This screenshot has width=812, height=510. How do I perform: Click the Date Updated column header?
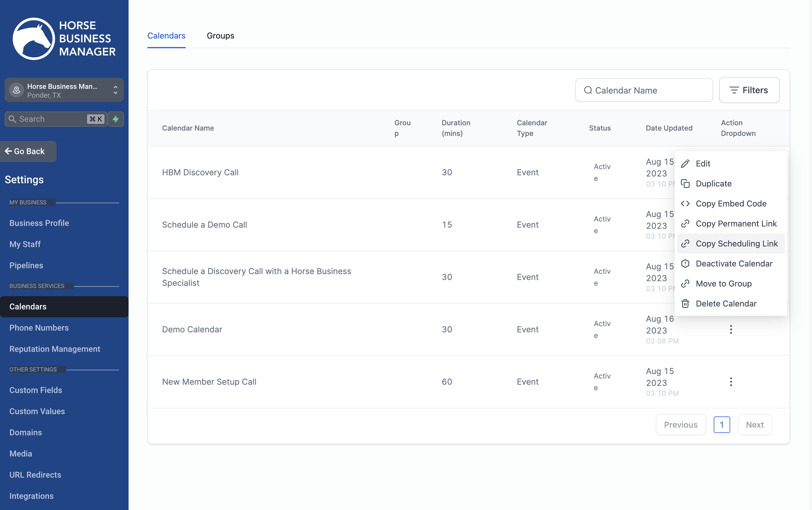click(x=669, y=128)
